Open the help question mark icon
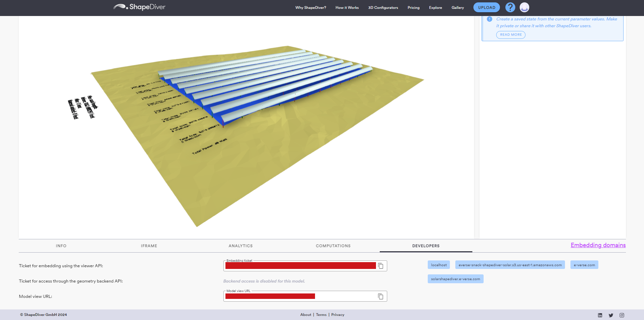 pyautogui.click(x=510, y=7)
